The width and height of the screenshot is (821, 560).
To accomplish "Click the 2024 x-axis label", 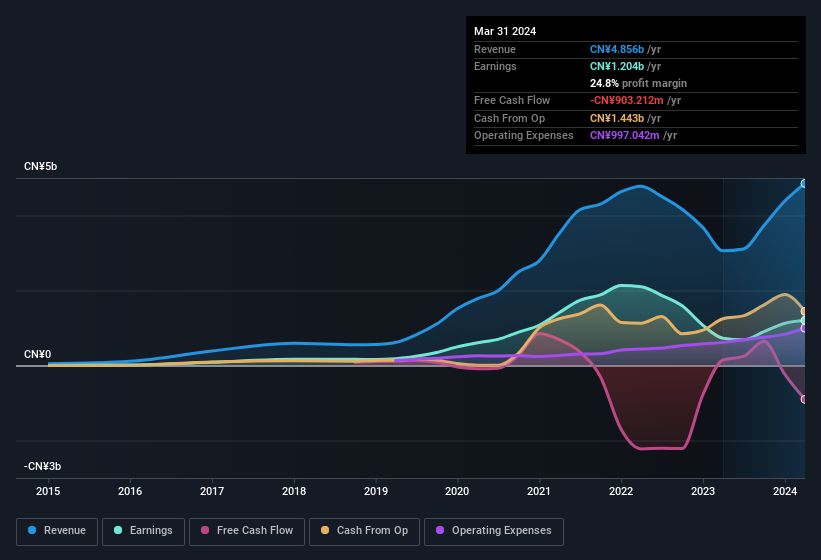I will point(785,491).
